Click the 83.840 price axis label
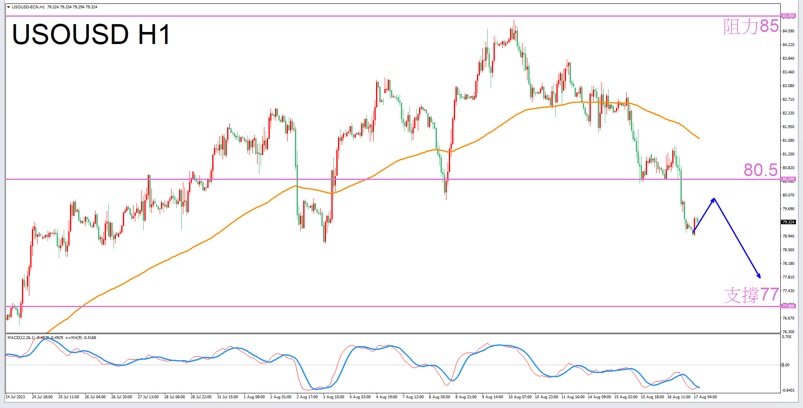The height and width of the screenshot is (408, 803). 789,58
